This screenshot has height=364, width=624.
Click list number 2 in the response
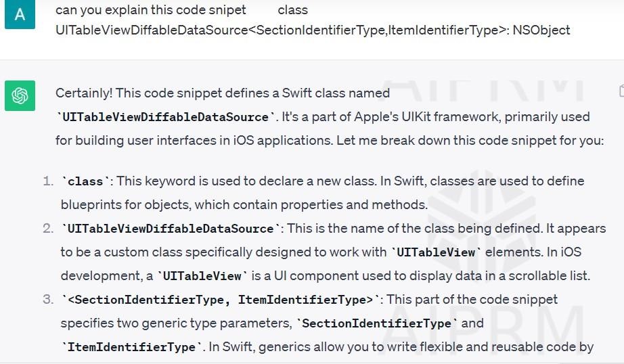(48, 229)
